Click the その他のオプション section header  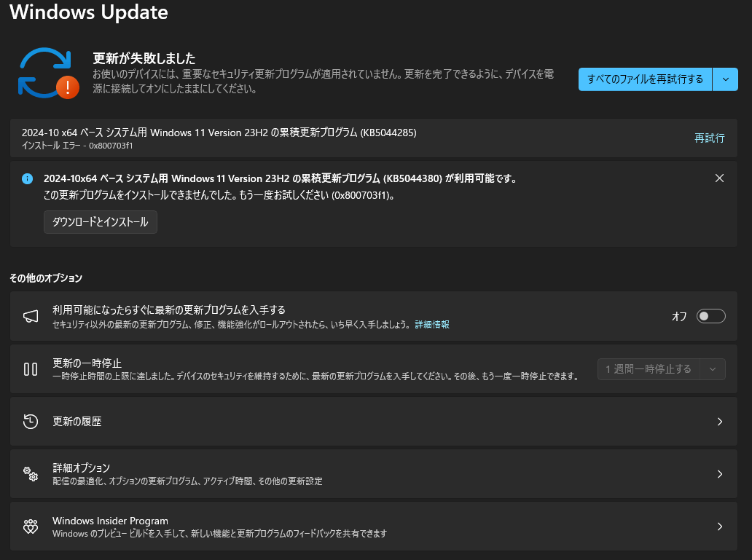(46, 278)
